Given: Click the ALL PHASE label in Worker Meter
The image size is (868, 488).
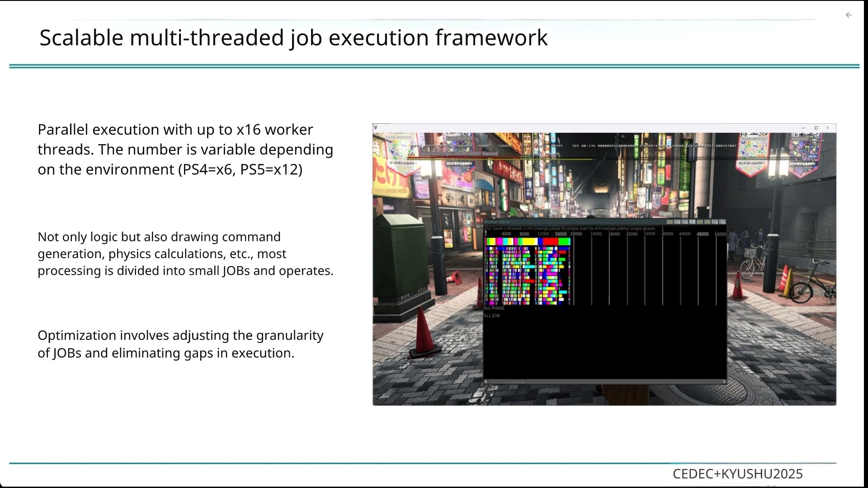Looking at the screenshot, I should [x=494, y=308].
